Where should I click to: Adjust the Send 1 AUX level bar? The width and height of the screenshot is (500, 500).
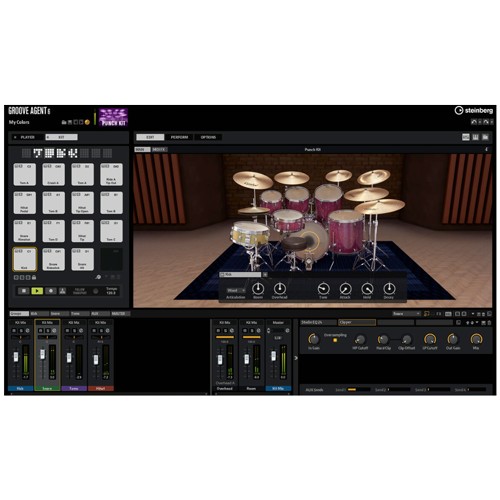pos(359,389)
